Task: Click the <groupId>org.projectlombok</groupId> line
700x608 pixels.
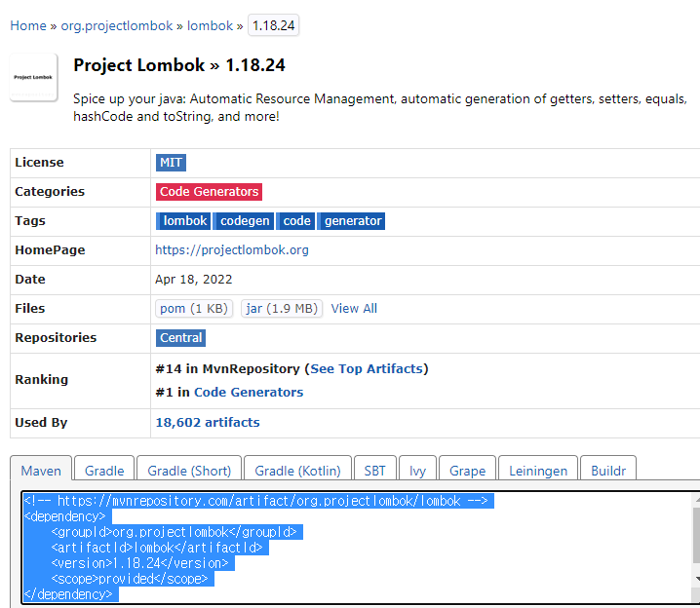Action: point(175,532)
